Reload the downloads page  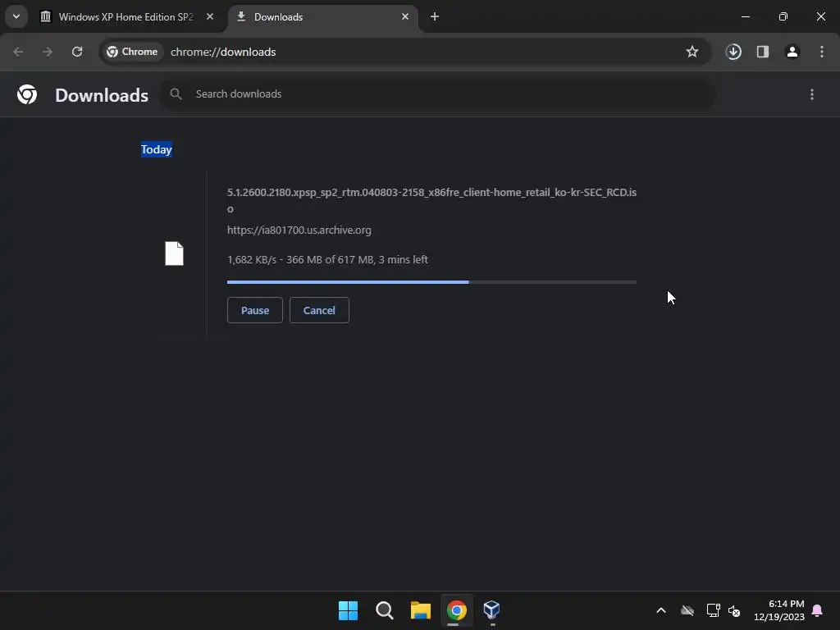click(x=77, y=52)
